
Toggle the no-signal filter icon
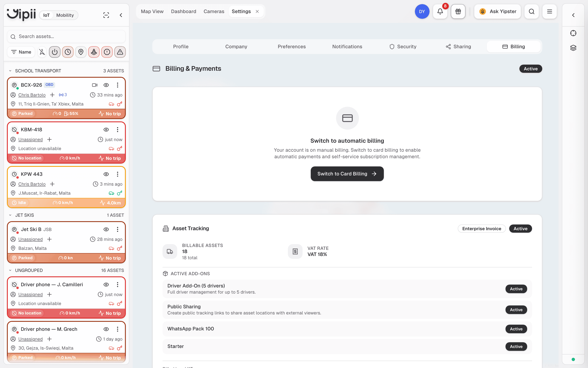point(42,52)
